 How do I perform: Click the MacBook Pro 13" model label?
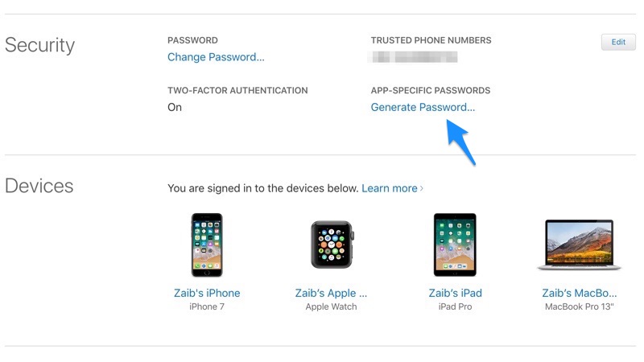coord(579,306)
